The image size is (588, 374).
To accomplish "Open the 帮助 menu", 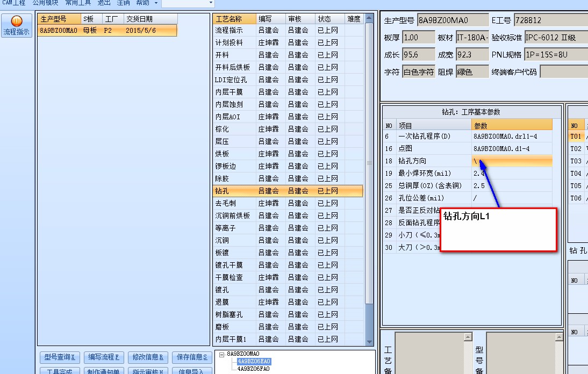I will pyautogui.click(x=142, y=3).
